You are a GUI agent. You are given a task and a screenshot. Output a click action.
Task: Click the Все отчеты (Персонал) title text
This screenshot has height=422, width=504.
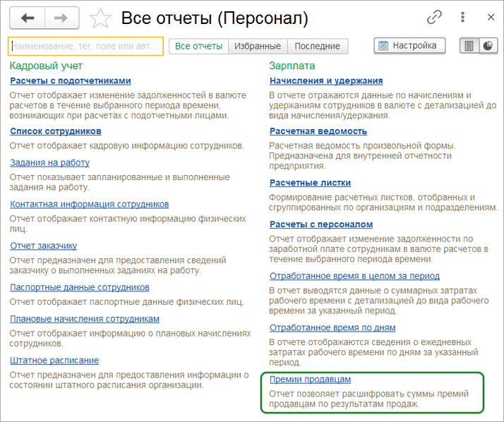(x=215, y=18)
